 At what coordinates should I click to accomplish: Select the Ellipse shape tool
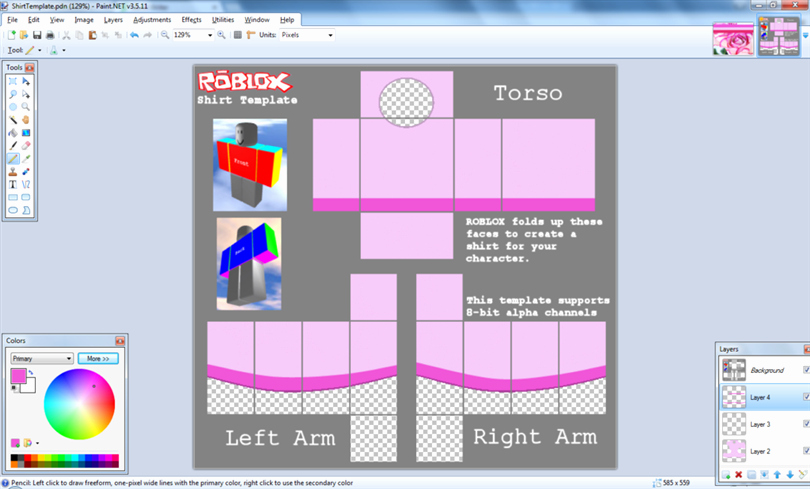(x=13, y=210)
